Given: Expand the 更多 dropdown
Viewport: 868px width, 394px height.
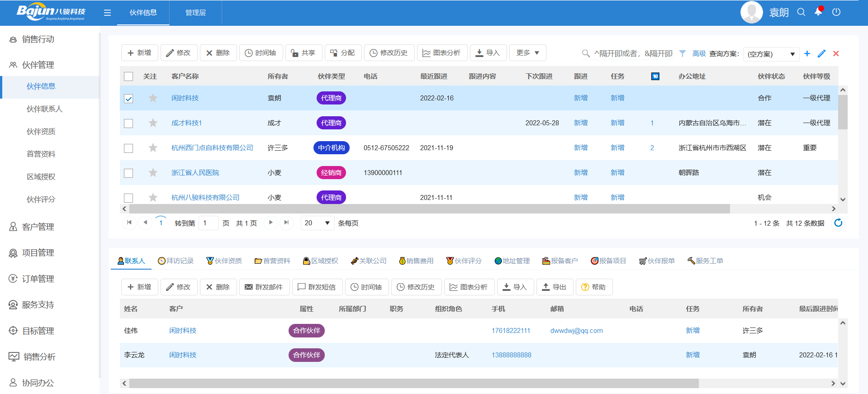Looking at the screenshot, I should 527,53.
